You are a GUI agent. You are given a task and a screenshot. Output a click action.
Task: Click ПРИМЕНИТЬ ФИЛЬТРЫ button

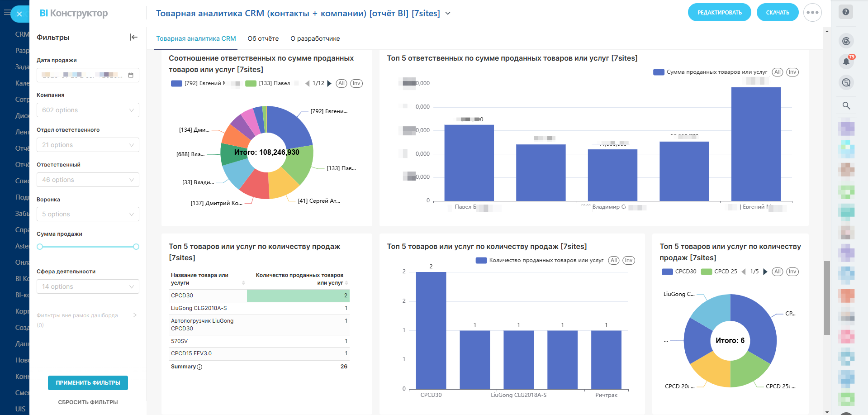(88, 383)
